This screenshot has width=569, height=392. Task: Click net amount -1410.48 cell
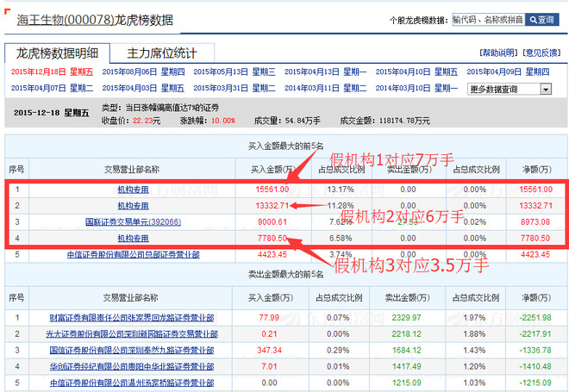tap(535, 367)
